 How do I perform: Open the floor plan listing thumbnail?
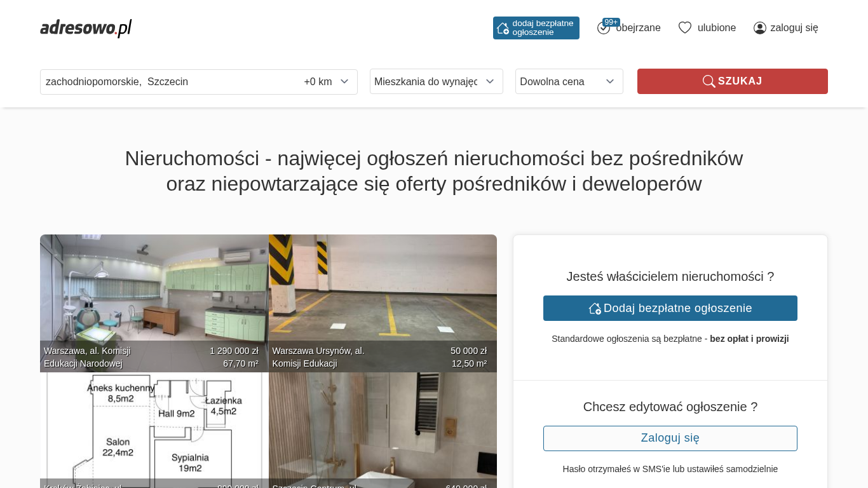[x=154, y=426]
